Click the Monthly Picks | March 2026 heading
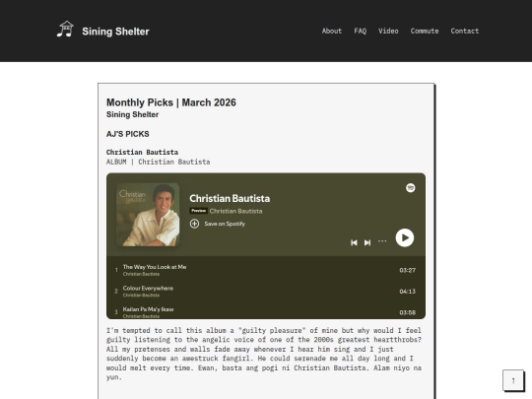 (171, 102)
